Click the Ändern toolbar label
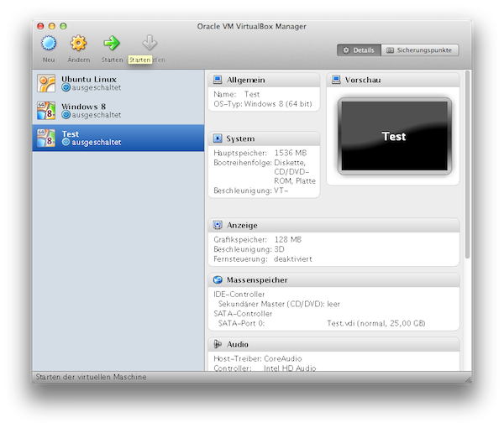The height and width of the screenshot is (428, 504). (x=79, y=60)
